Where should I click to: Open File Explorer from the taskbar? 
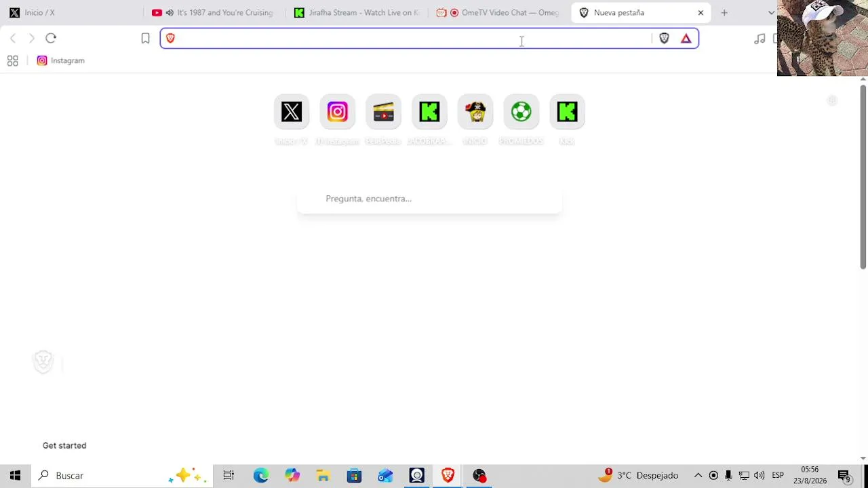tap(323, 476)
